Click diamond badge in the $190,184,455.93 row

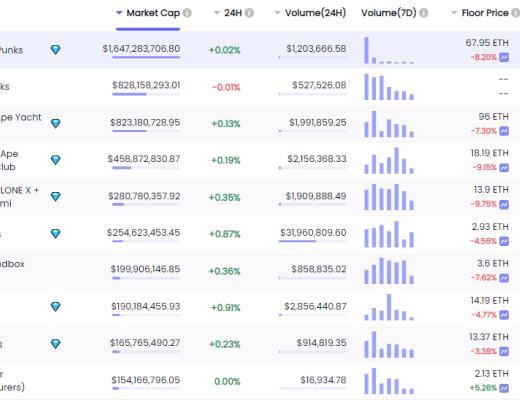(x=56, y=306)
